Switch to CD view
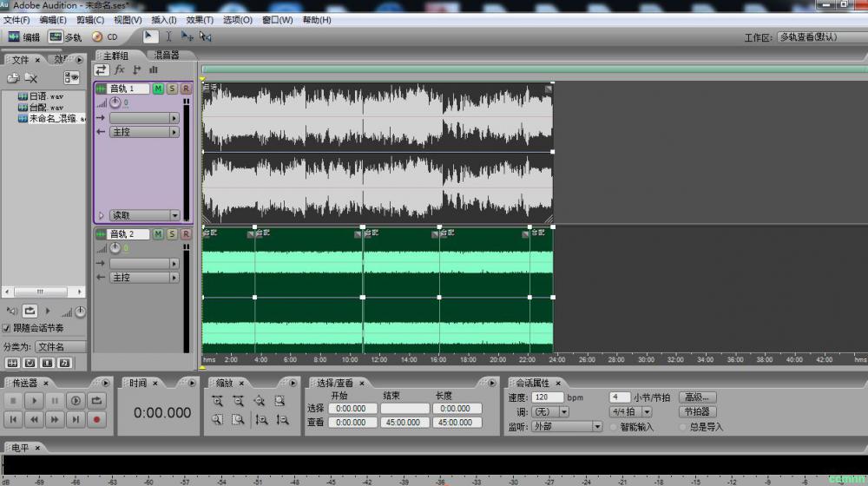Viewport: 868px width, 486px height. pyautogui.click(x=105, y=37)
